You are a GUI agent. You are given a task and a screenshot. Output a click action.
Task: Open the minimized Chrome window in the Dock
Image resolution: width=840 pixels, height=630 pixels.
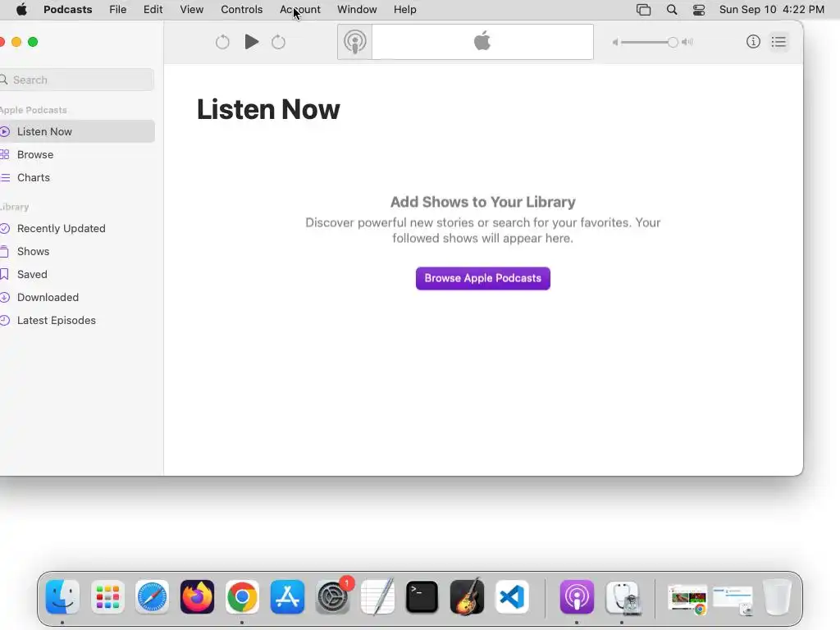[687, 599]
